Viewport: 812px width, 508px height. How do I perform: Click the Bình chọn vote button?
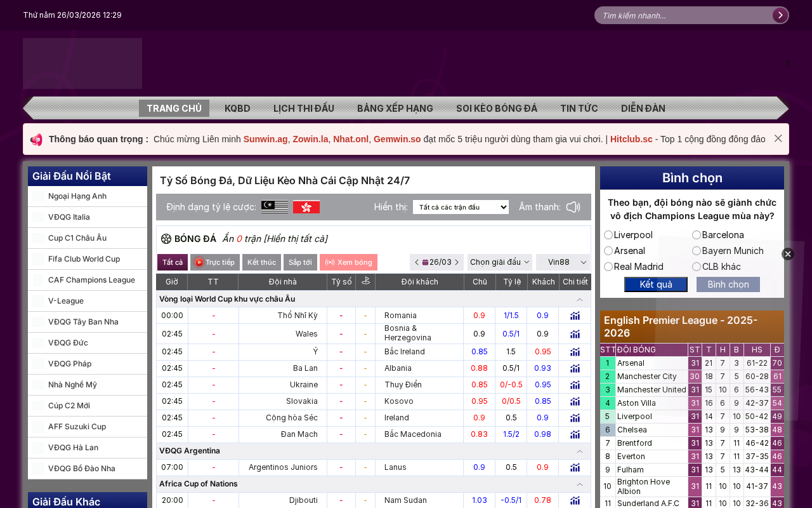pos(728,284)
